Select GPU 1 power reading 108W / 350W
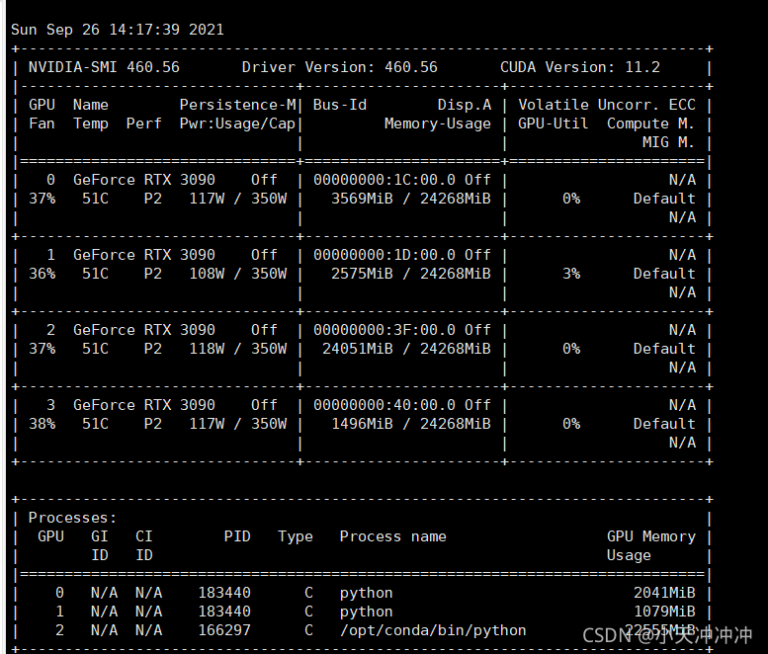 coord(237,273)
